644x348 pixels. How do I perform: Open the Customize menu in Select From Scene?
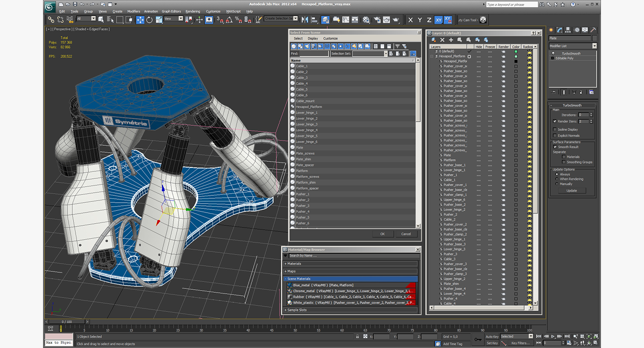tap(330, 38)
